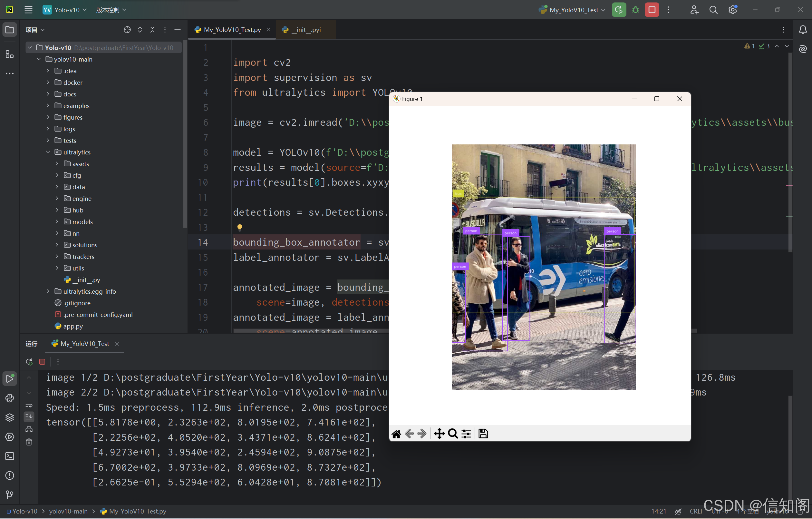Image resolution: width=812 pixels, height=519 pixels.
Task: Toggle soft-wrap in the run console
Action: [x=29, y=404]
